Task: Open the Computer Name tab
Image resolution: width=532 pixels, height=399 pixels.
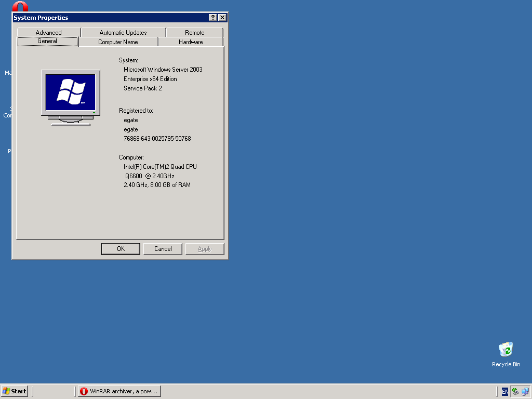Action: [x=118, y=42]
